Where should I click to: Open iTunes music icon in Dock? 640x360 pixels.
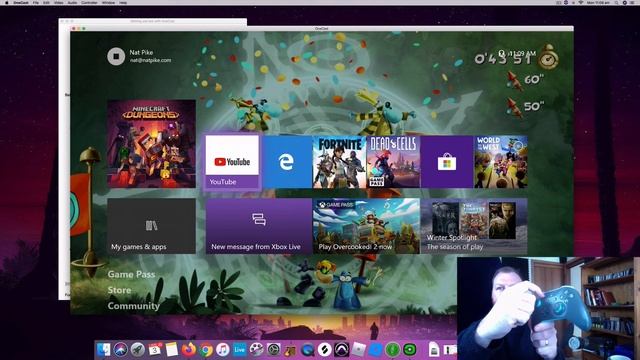(222, 350)
